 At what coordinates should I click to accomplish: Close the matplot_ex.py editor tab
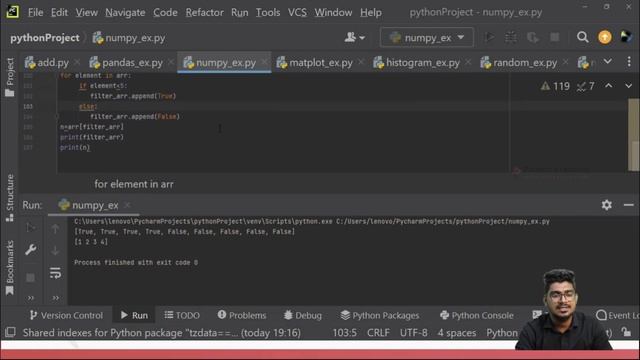click(x=361, y=62)
